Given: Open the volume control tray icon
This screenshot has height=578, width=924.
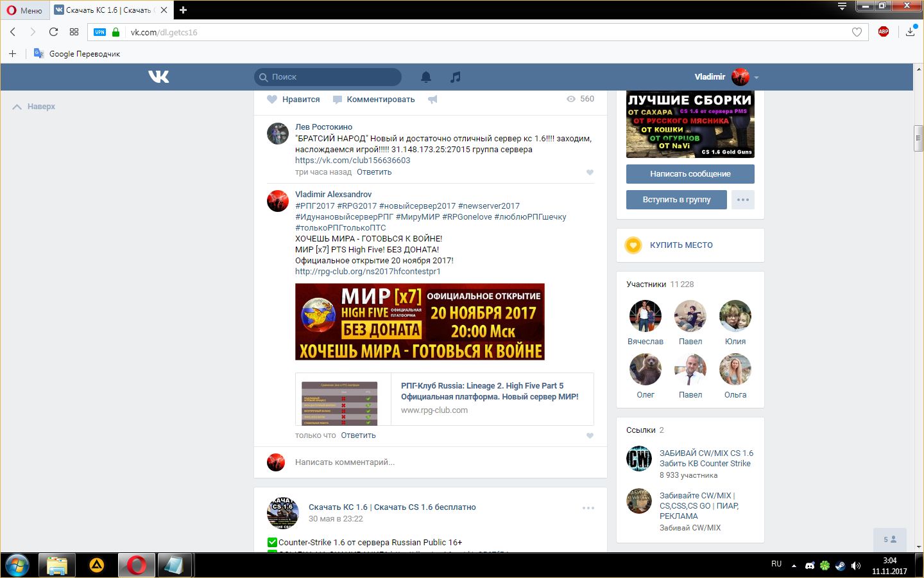Looking at the screenshot, I should (856, 566).
